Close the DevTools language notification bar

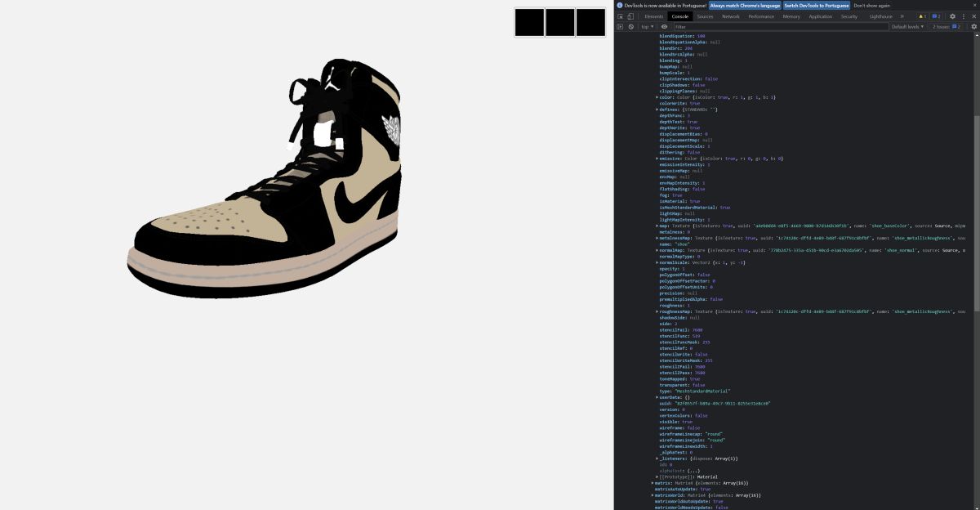pyautogui.click(x=973, y=5)
